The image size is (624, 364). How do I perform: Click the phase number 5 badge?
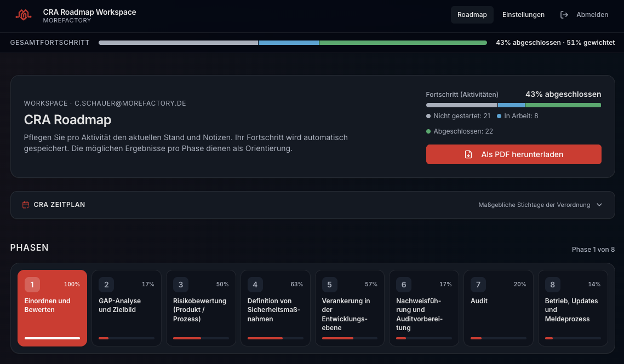click(329, 285)
